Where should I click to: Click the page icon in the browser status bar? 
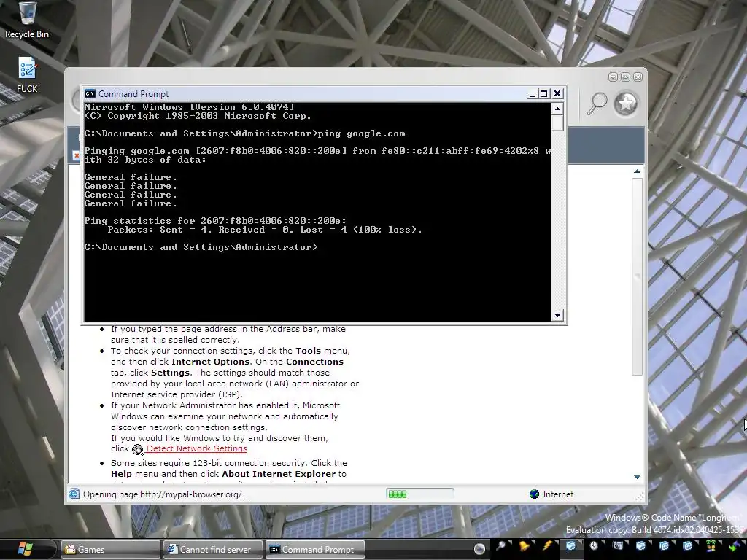point(74,494)
